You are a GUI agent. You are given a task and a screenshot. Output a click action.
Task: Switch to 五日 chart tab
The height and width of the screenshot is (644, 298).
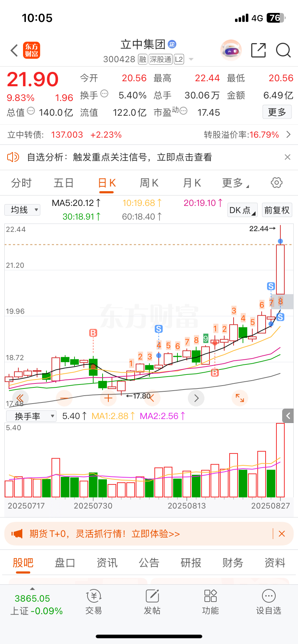click(x=64, y=183)
